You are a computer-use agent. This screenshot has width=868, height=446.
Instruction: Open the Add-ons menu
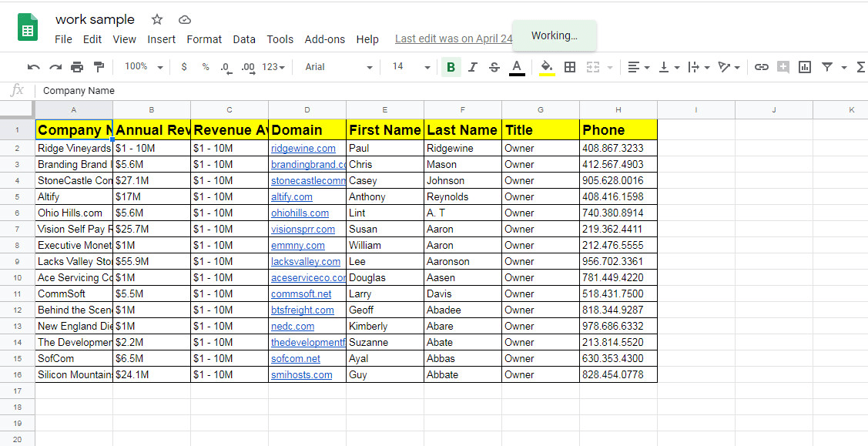(x=324, y=39)
